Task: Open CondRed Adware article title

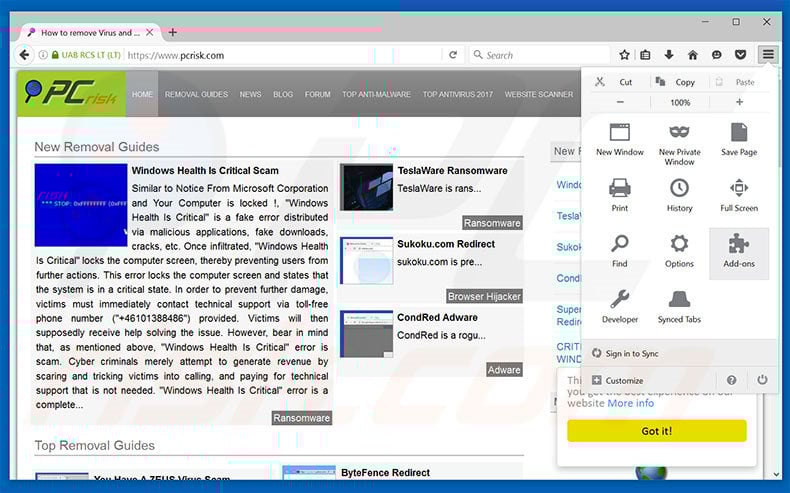Action: click(437, 317)
